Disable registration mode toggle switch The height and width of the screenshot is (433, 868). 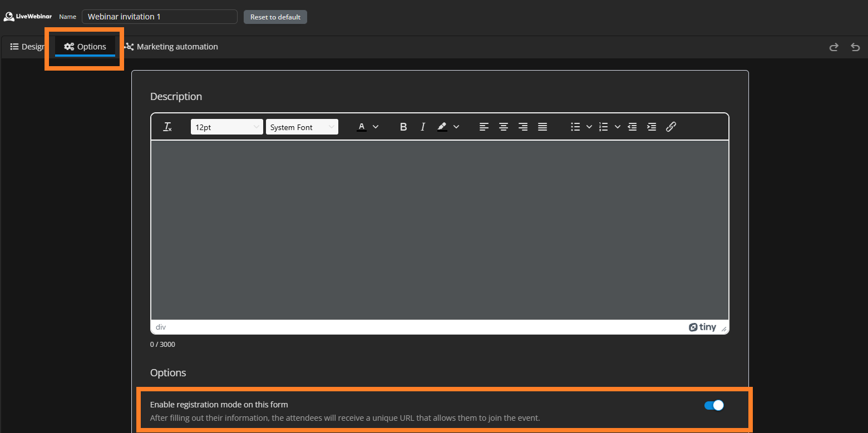714,405
